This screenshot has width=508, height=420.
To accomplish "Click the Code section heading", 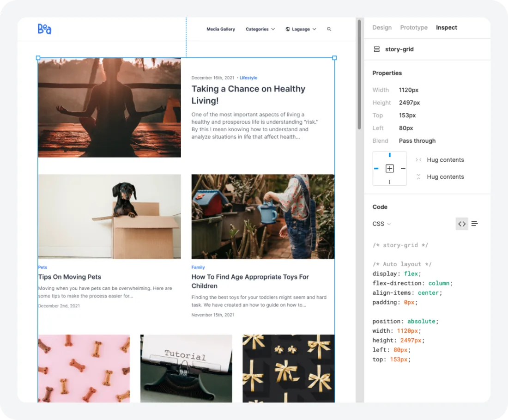I will point(380,207).
